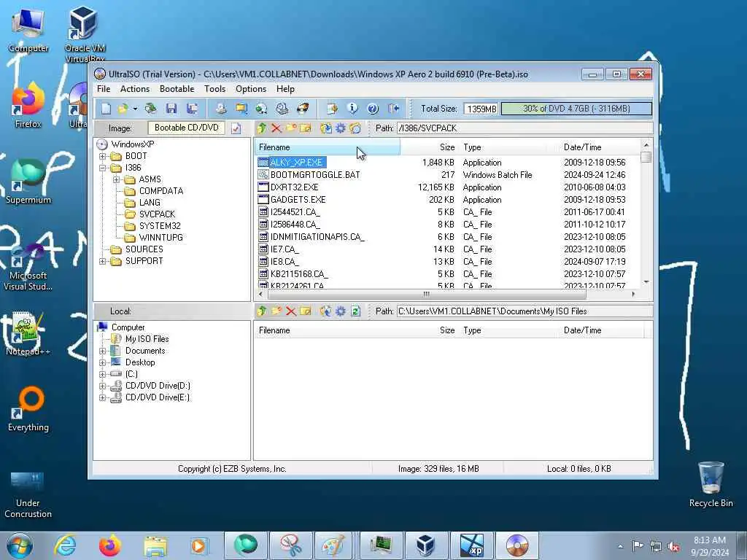
Task: Click the Burn CD/DVD Image flame icon
Action: (303, 109)
